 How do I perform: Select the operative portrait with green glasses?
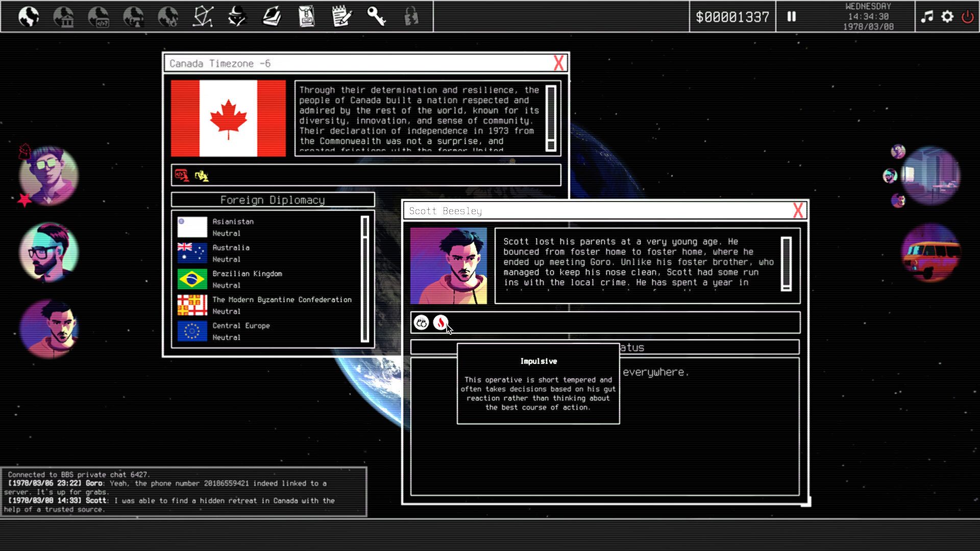(48, 175)
